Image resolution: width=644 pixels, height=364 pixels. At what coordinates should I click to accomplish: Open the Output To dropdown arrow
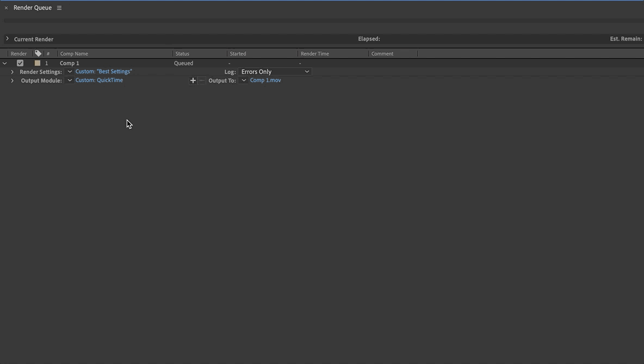tap(244, 80)
